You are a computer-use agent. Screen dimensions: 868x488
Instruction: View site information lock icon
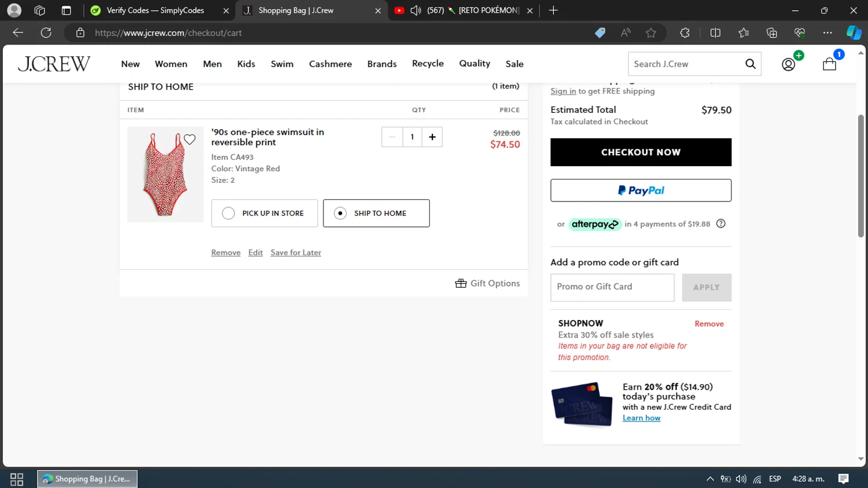point(80,33)
